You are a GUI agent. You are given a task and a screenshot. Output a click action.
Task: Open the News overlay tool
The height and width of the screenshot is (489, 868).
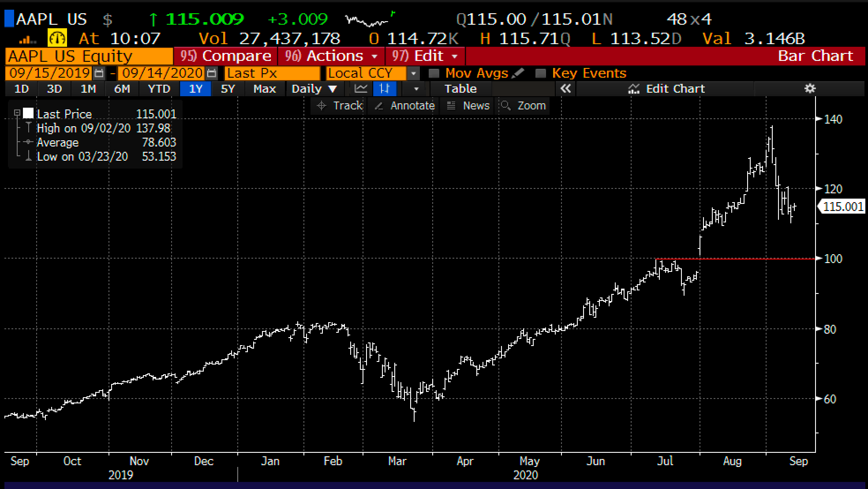(468, 106)
